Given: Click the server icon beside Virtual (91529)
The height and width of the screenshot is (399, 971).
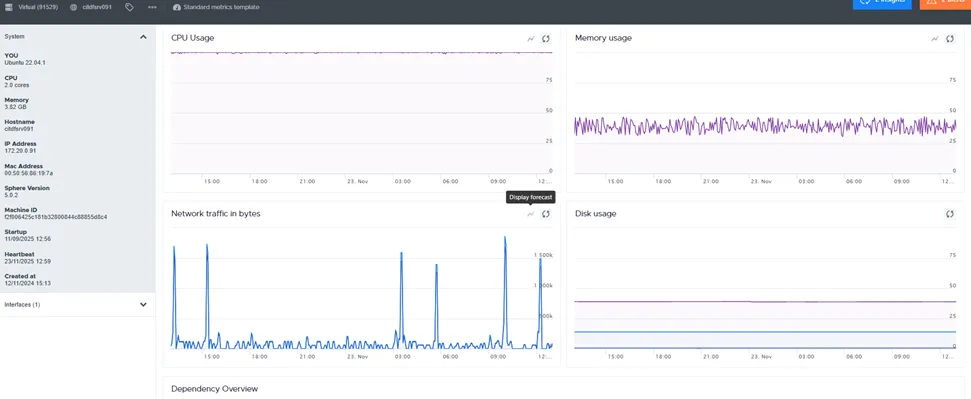Looking at the screenshot, I should [9, 7].
